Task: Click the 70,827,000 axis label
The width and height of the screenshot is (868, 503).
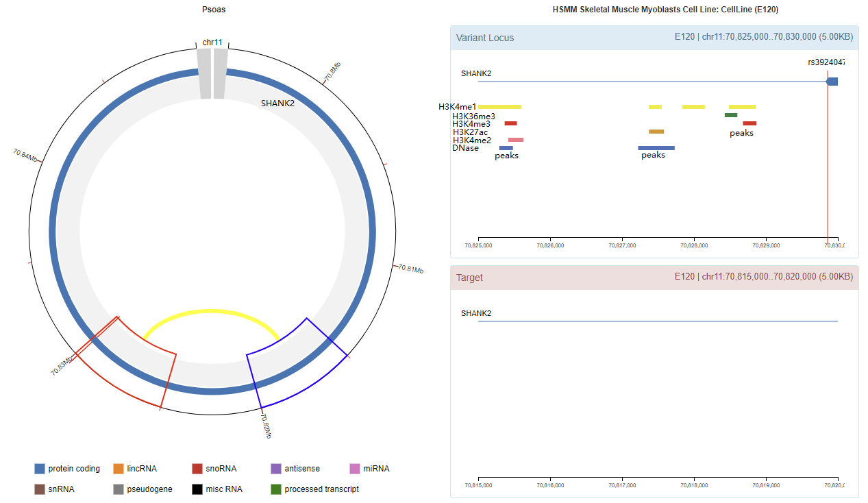Action: point(622,245)
